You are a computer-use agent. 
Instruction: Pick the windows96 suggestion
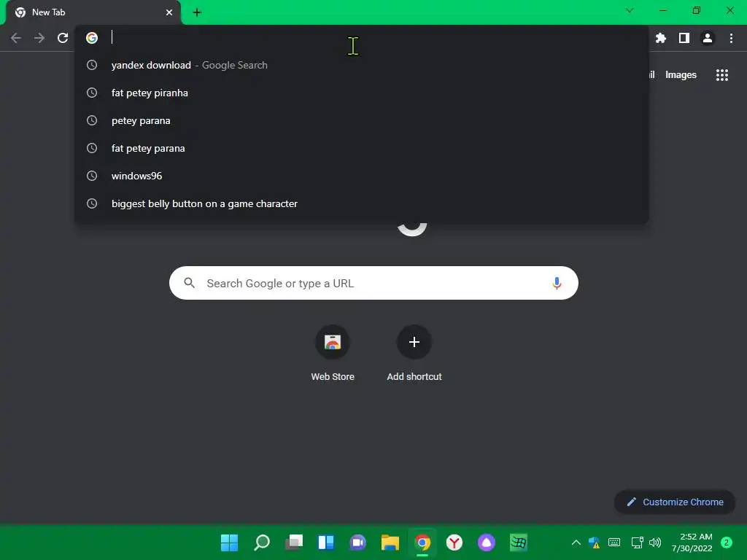pyautogui.click(x=361, y=176)
